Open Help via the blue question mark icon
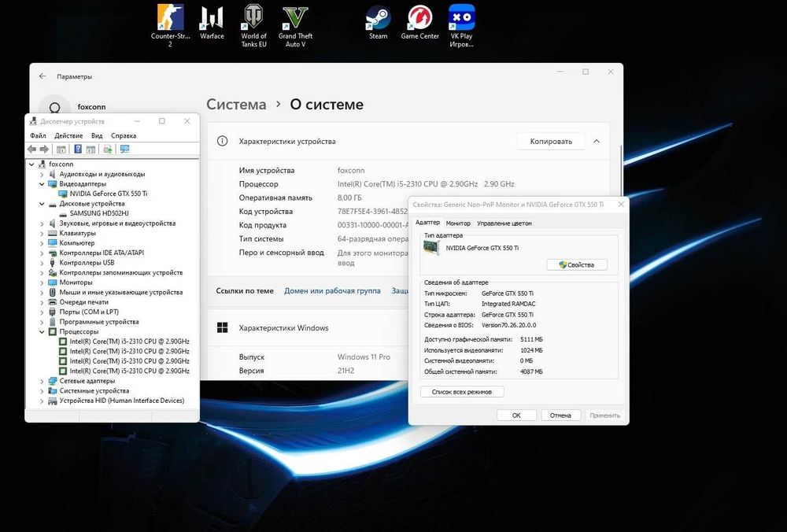The image size is (787, 532). point(78,149)
